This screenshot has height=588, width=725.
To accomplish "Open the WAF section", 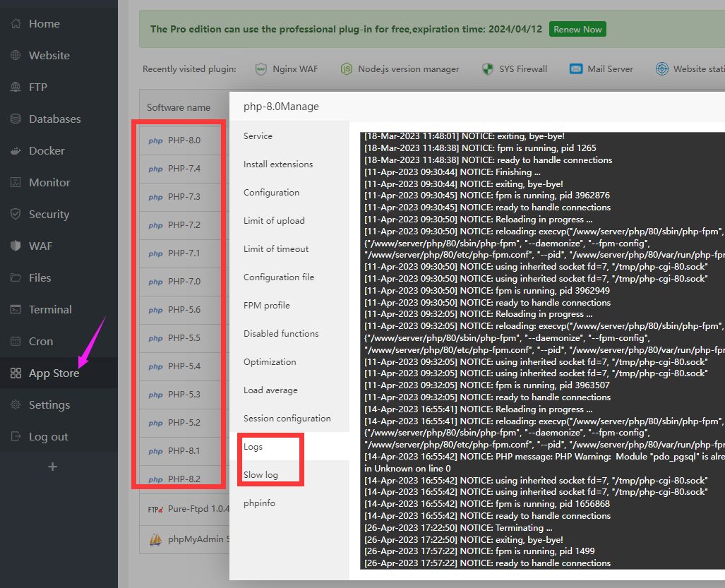I will [x=39, y=246].
